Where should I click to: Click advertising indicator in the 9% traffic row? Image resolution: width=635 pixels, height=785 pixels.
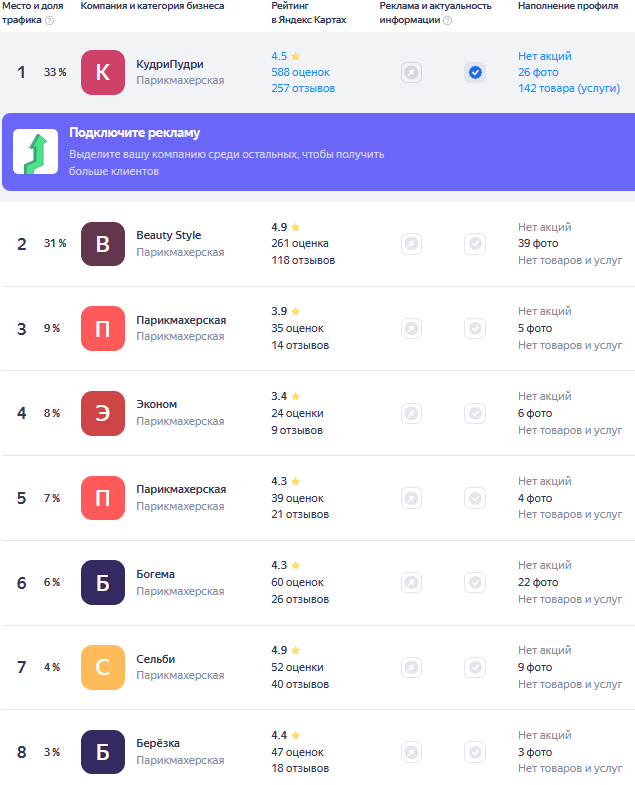tap(411, 328)
